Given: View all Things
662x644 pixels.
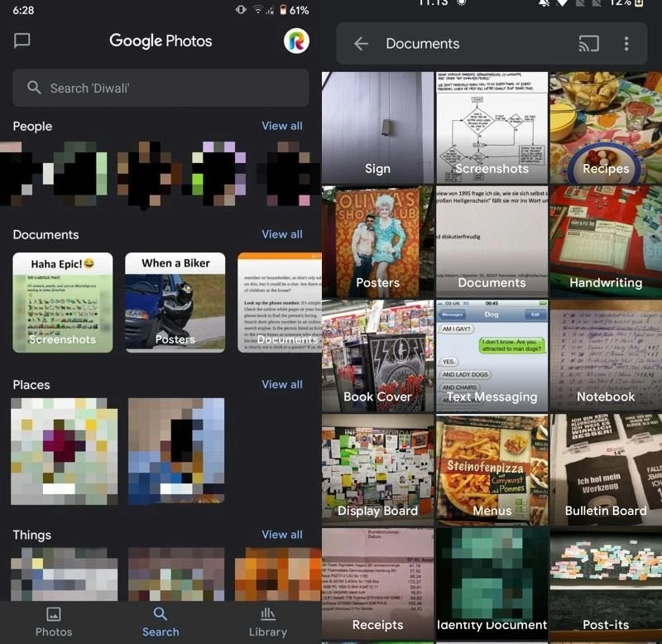Looking at the screenshot, I should (x=282, y=535).
